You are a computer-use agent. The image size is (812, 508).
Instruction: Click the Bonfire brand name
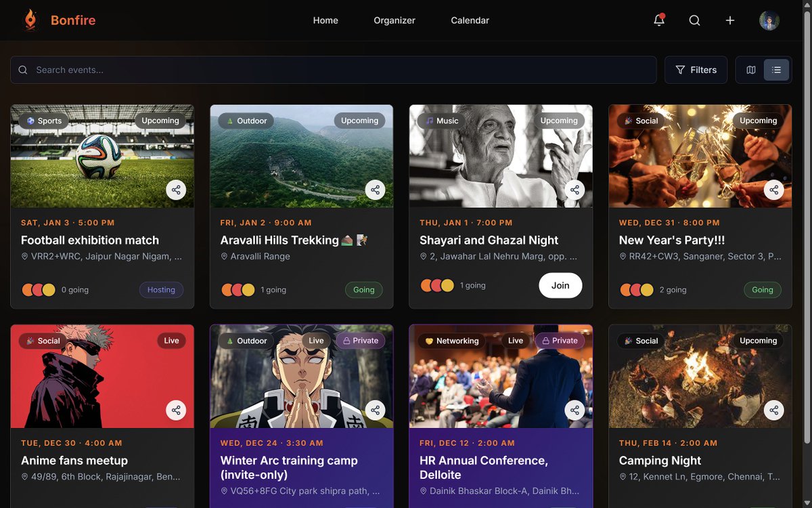(73, 20)
